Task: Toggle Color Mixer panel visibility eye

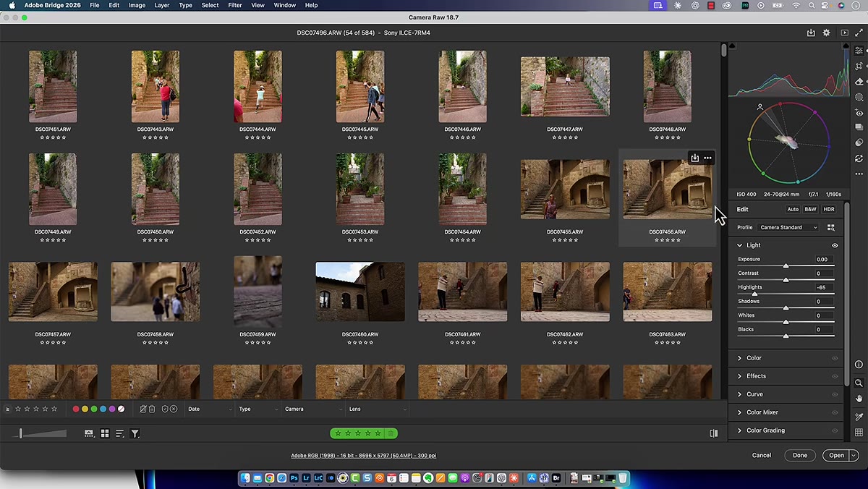Action: click(x=835, y=412)
